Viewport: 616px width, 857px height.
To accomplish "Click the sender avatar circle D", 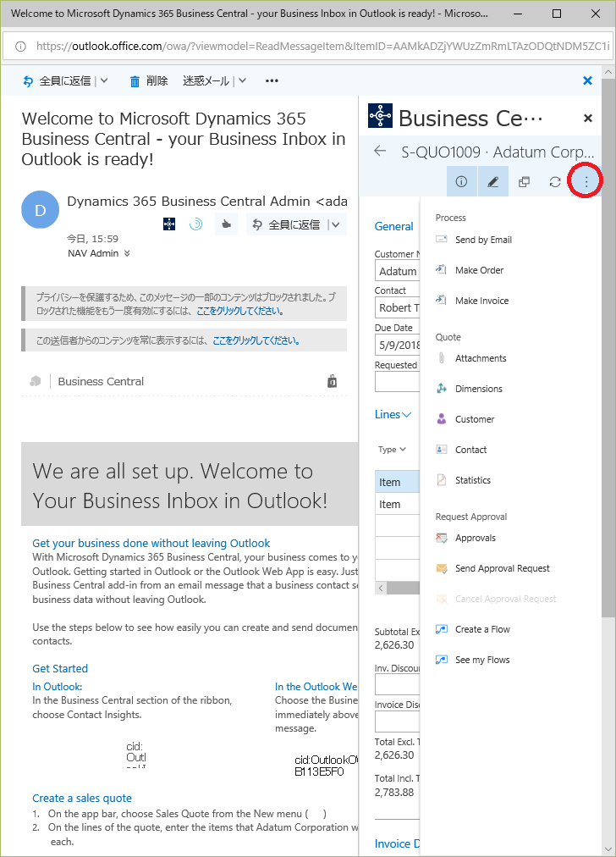I will tap(40, 210).
